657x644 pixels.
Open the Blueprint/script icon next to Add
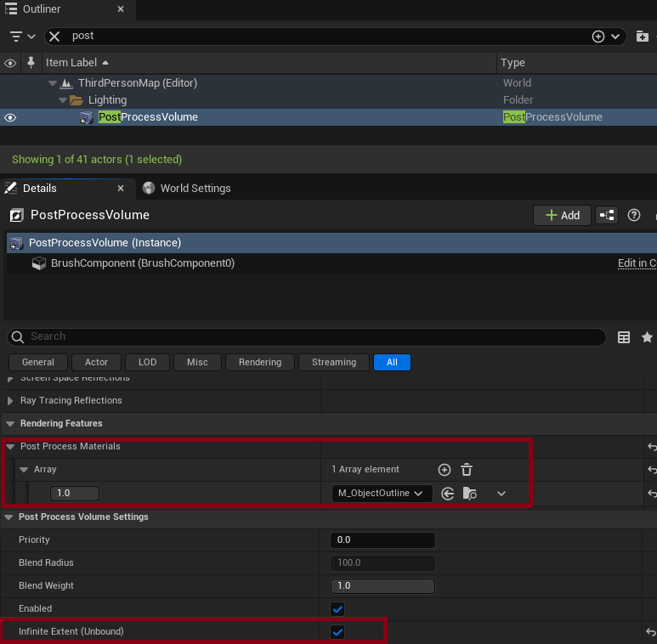coord(606,215)
